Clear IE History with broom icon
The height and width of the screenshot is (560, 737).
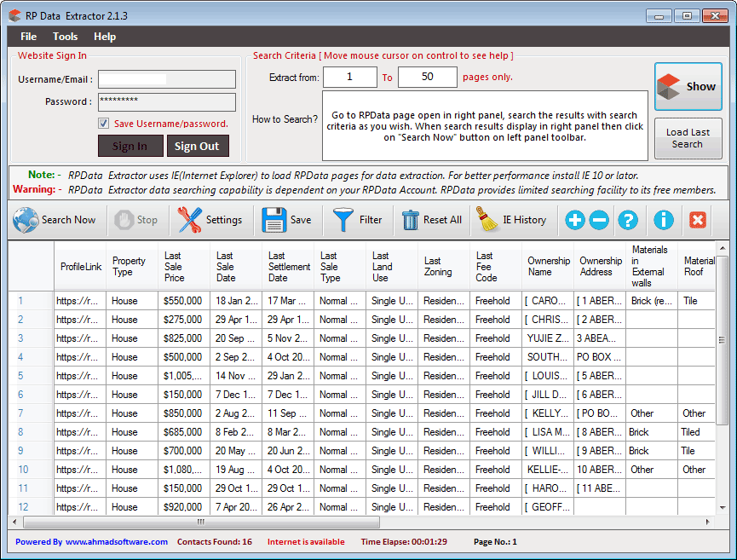[x=487, y=220]
